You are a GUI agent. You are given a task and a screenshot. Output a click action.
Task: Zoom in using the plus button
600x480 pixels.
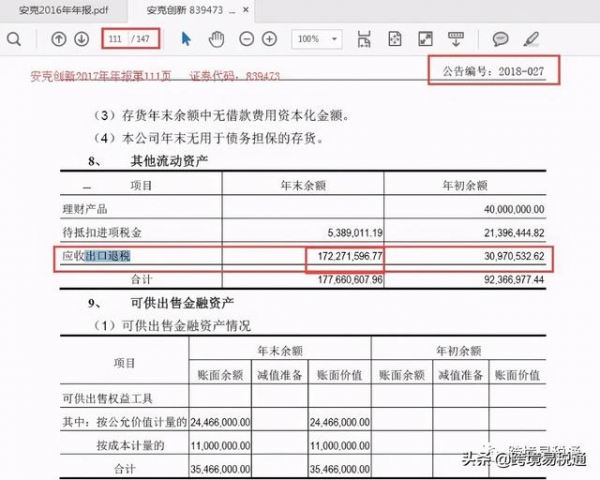click(269, 39)
